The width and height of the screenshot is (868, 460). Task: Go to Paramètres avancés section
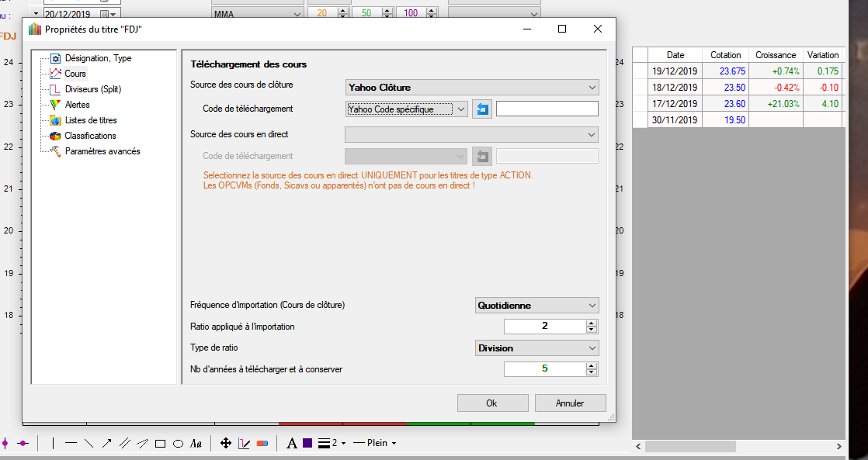(x=102, y=151)
